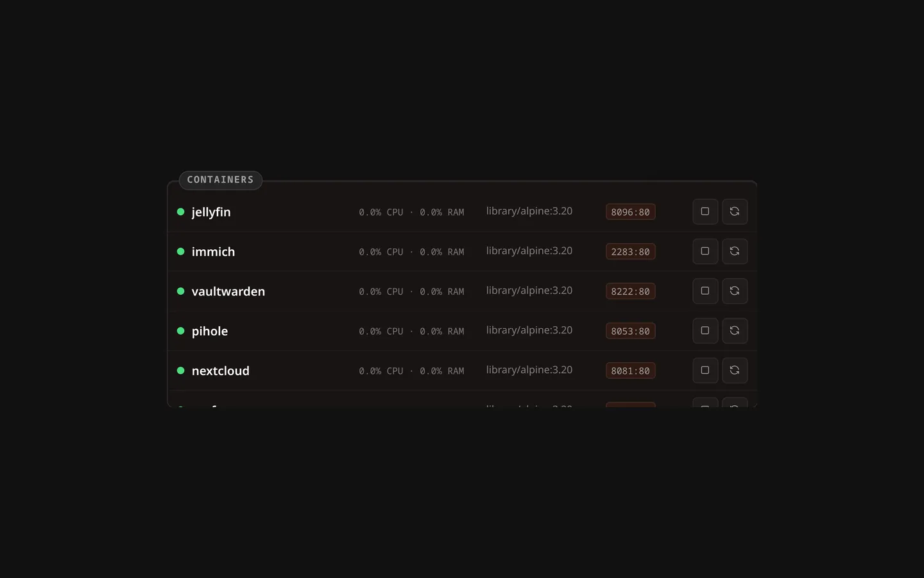Image resolution: width=924 pixels, height=578 pixels.
Task: Click the pihole CPU and RAM stats
Action: [411, 331]
